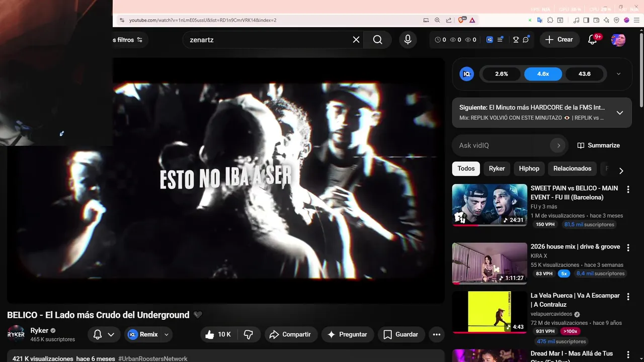Click the magnifier search button

coord(377,40)
